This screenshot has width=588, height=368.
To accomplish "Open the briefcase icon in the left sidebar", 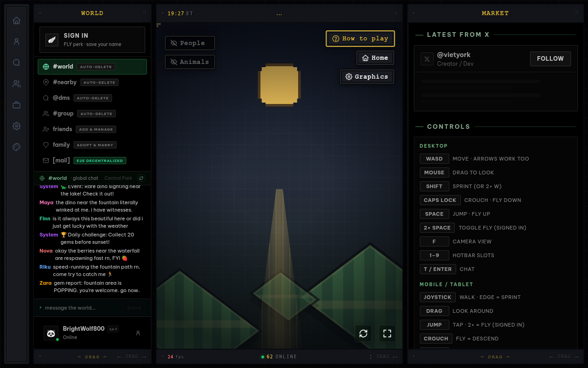I will pos(17,105).
